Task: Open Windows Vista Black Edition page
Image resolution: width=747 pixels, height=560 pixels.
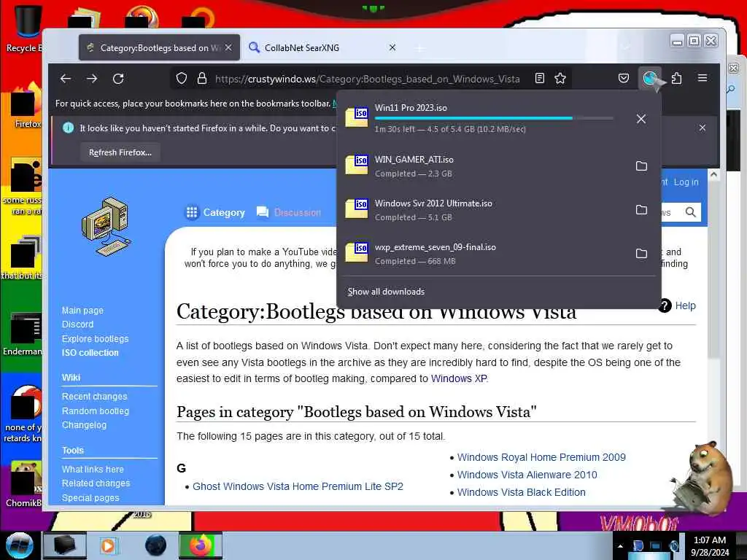Action: pyautogui.click(x=521, y=492)
